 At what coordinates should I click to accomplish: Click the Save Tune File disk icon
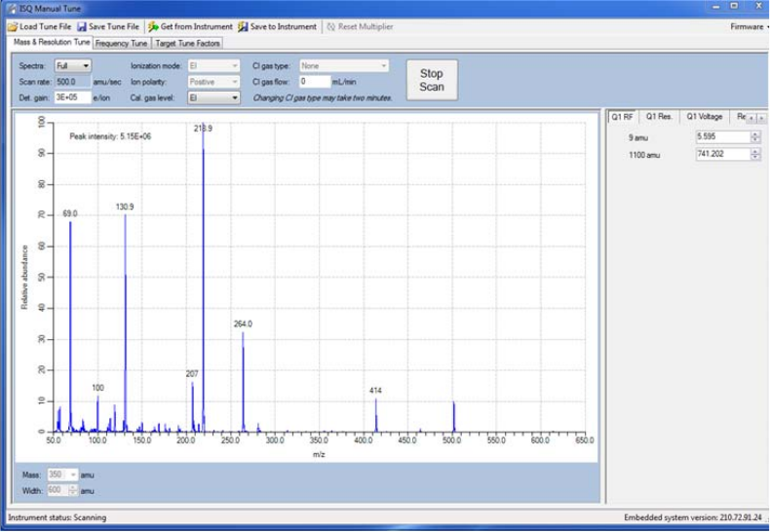pyautogui.click(x=82, y=26)
